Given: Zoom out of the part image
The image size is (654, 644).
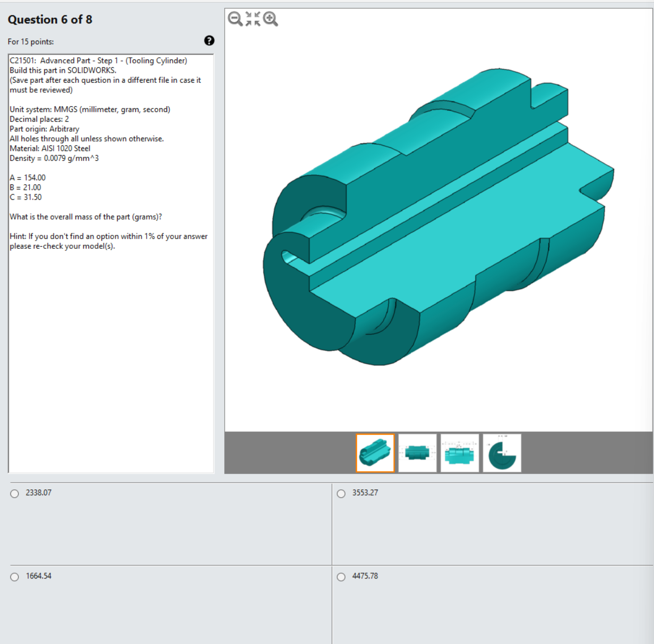Looking at the screenshot, I should pos(235,19).
